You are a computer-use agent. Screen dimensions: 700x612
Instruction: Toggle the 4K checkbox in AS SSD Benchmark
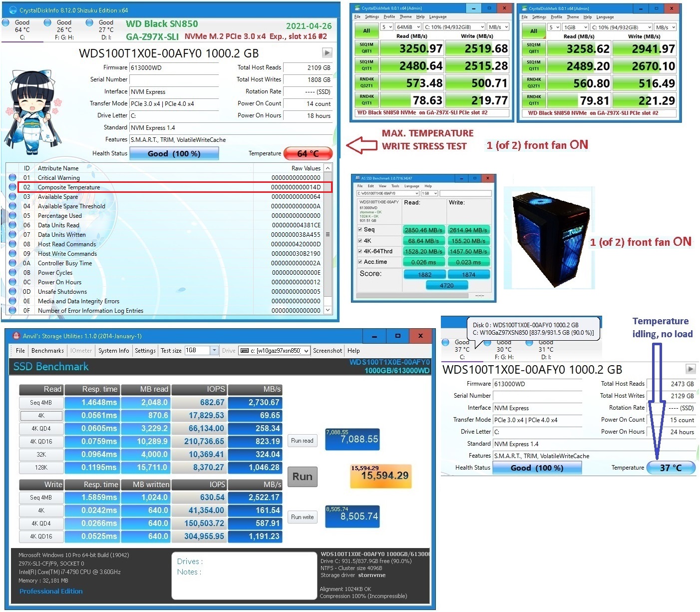click(x=360, y=241)
